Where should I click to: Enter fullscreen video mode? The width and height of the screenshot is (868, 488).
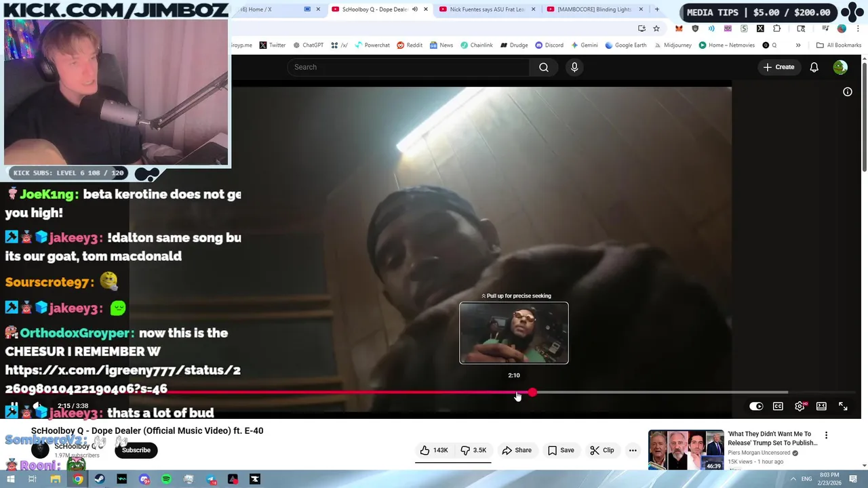(x=843, y=406)
